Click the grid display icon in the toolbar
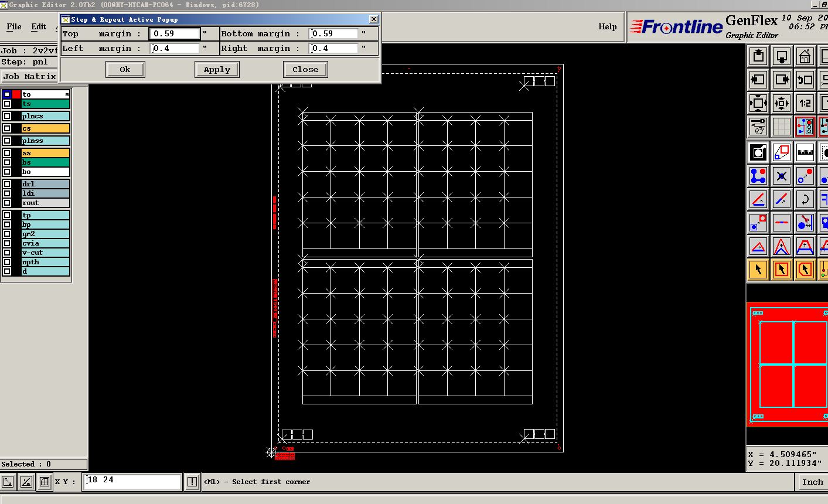Viewport: 828px width, 504px height. 781,126
